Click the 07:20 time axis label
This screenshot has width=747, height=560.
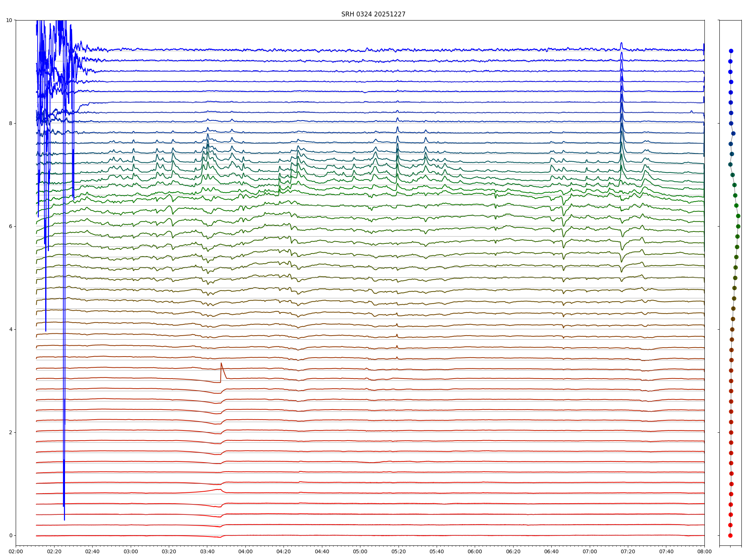(x=628, y=551)
